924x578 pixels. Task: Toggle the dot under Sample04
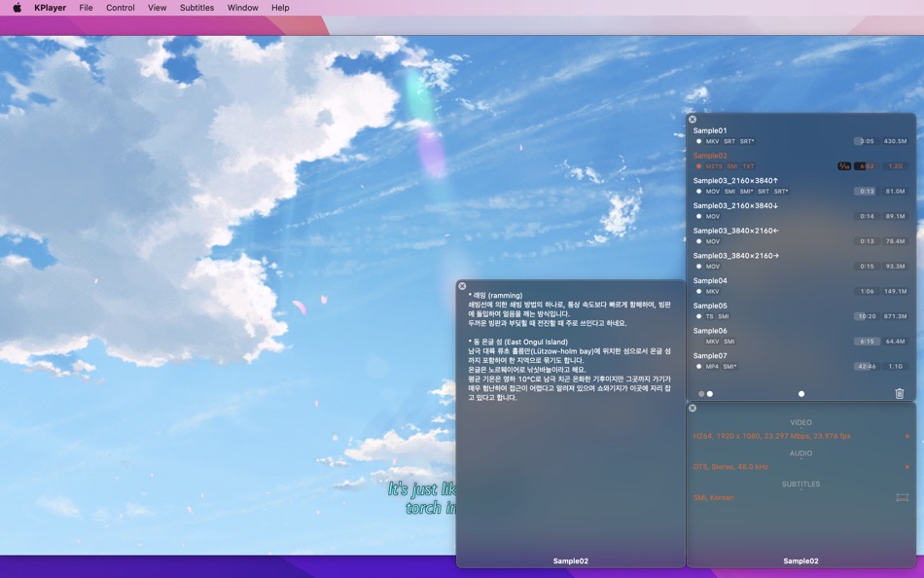(699, 291)
